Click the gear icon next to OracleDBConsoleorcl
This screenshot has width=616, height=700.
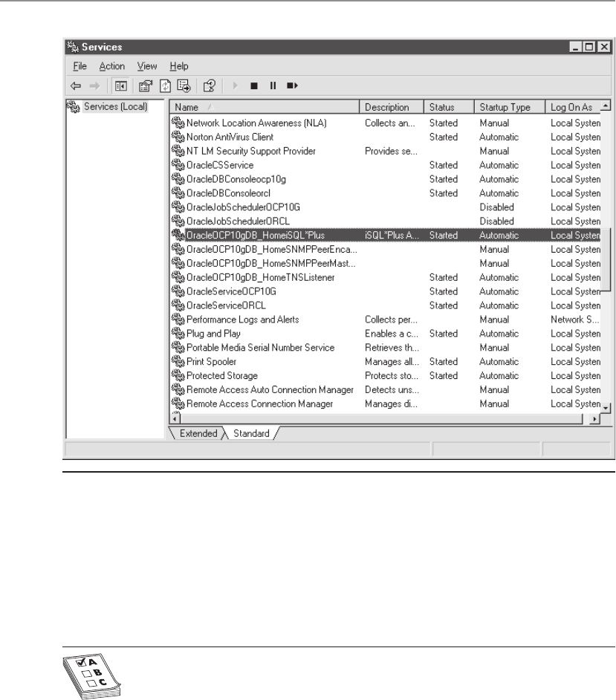click(178, 193)
